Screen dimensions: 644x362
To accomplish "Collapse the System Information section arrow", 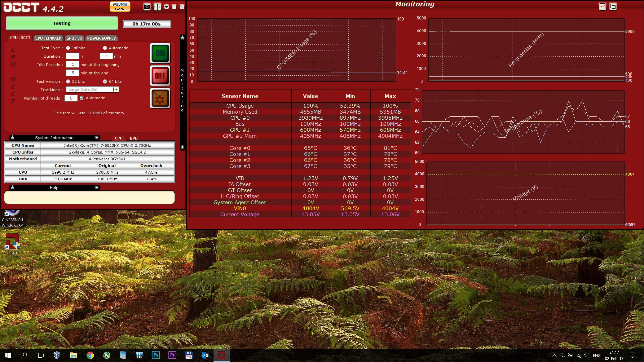I will click(x=97, y=137).
